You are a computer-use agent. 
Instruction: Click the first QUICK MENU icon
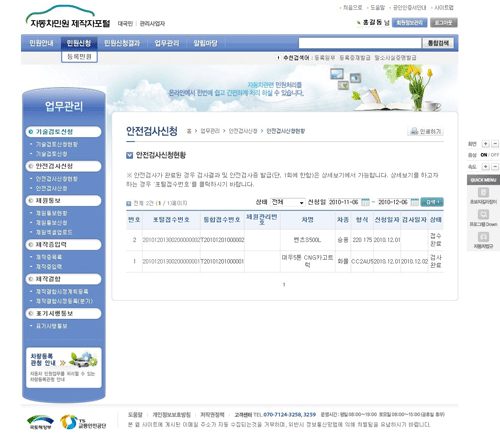point(483,193)
